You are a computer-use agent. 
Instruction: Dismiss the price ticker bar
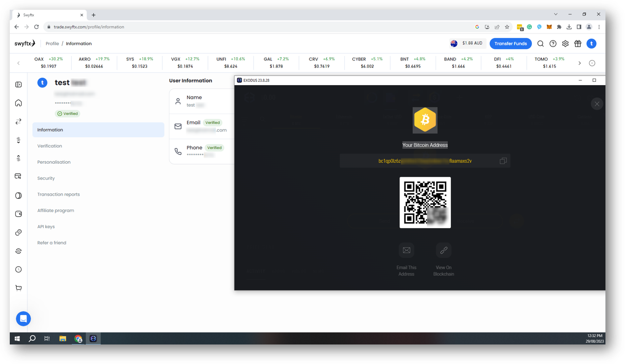[x=592, y=63]
